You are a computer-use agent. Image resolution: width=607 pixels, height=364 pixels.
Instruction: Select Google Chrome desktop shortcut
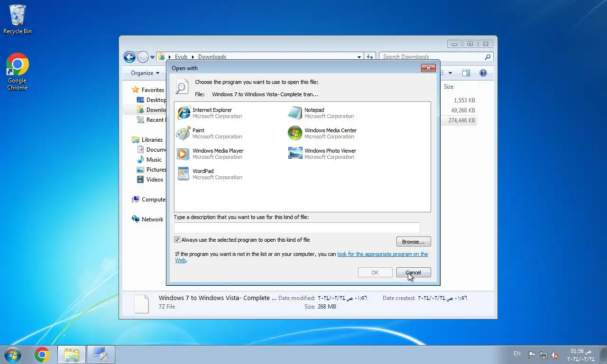click(x=18, y=72)
